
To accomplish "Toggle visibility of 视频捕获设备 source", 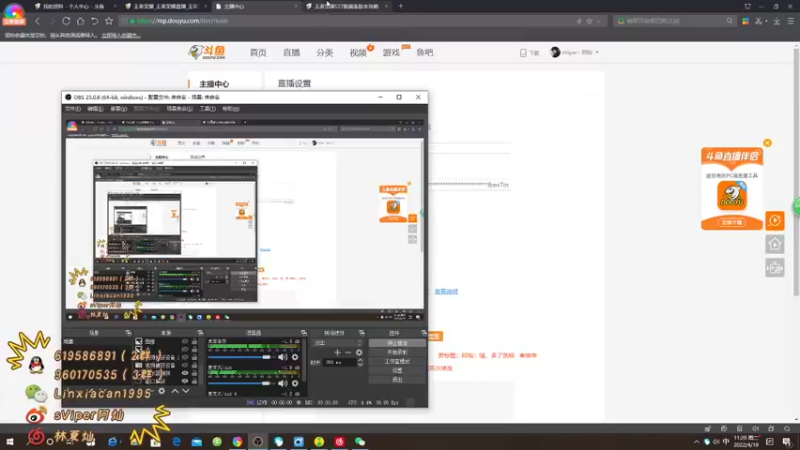I will click(x=185, y=365).
